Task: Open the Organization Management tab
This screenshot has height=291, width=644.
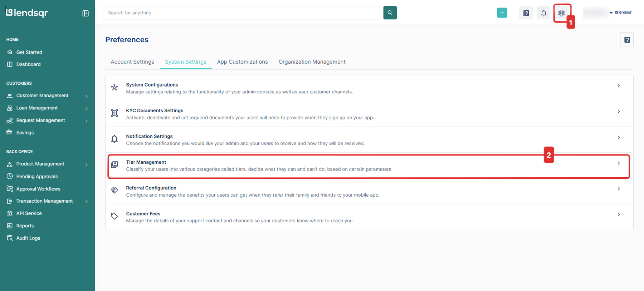Action: [x=312, y=62]
